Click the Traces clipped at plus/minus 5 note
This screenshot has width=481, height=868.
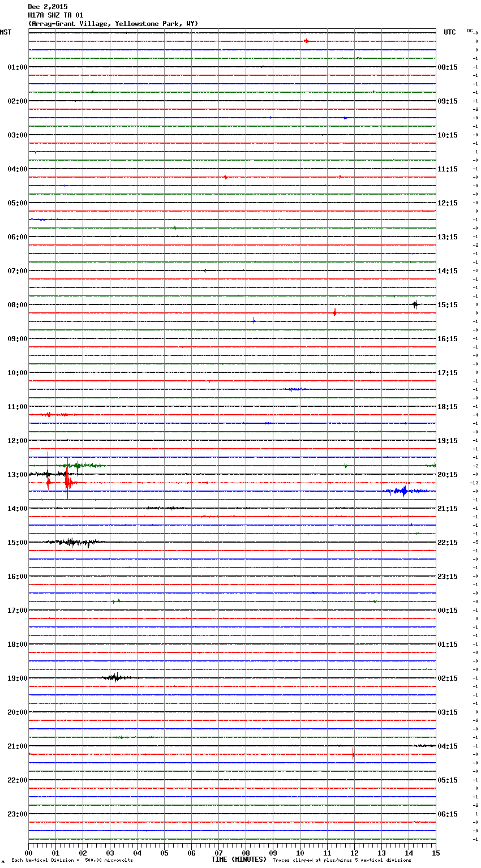click(x=342, y=861)
